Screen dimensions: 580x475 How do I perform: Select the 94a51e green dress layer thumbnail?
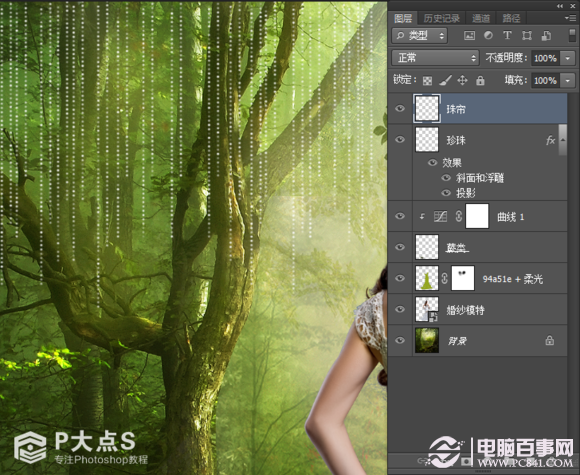(427, 278)
